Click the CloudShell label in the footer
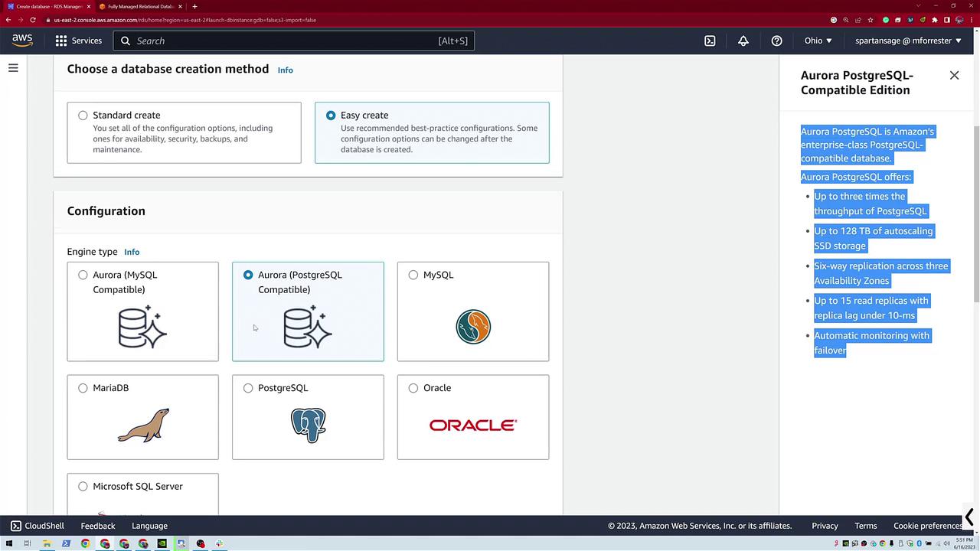The height and width of the screenshot is (551, 980). 44,526
